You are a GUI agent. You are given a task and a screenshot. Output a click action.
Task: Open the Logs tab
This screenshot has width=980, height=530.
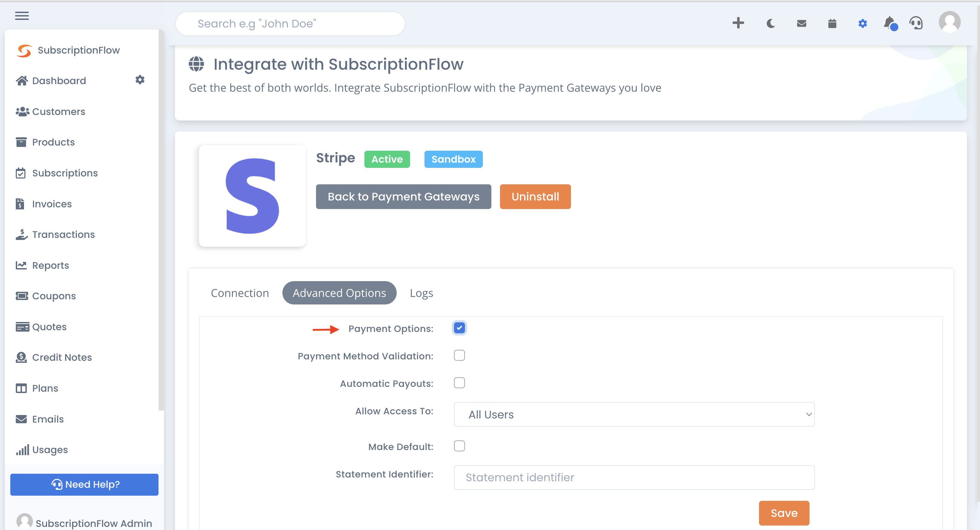[x=421, y=293]
